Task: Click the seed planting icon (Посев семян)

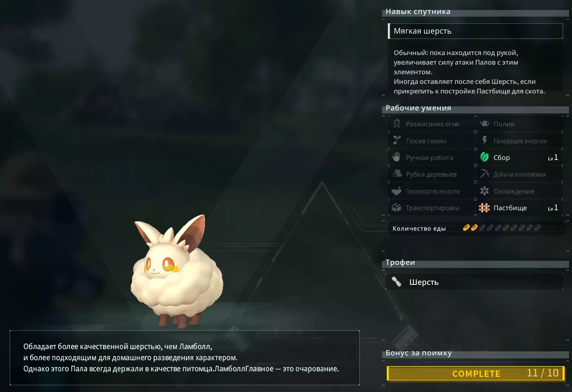Action: [x=397, y=140]
